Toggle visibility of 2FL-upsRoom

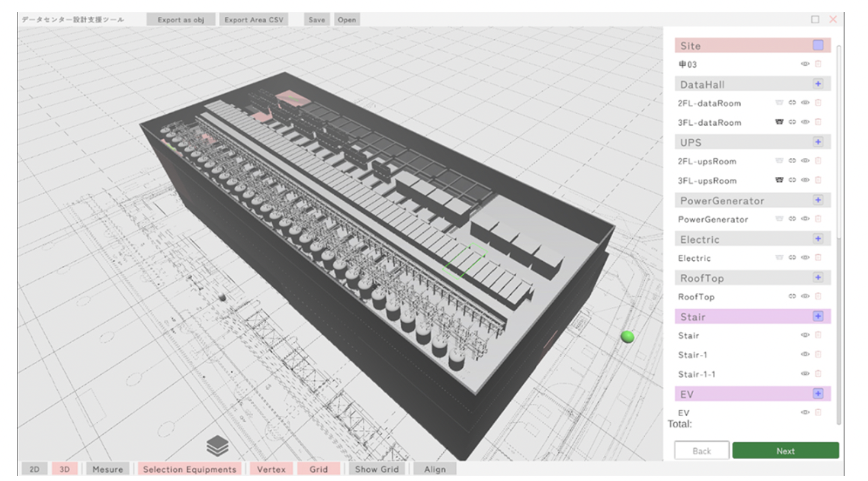pos(805,161)
